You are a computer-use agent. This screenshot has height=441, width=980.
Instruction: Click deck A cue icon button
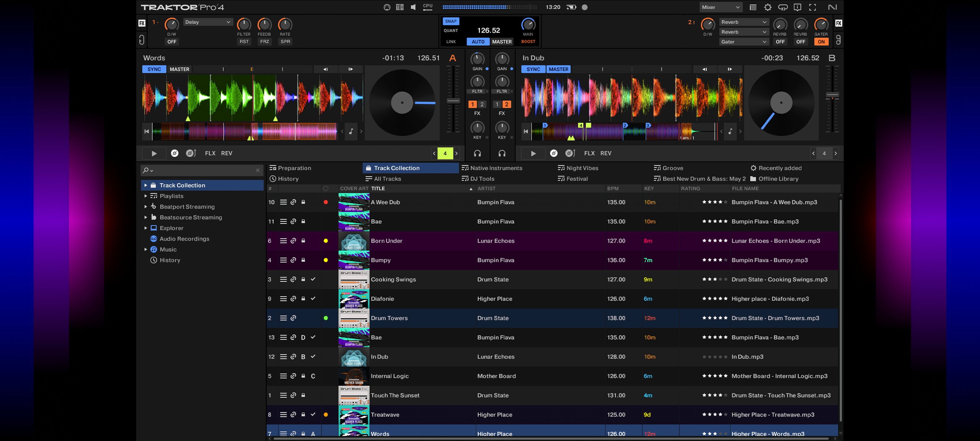(x=175, y=153)
